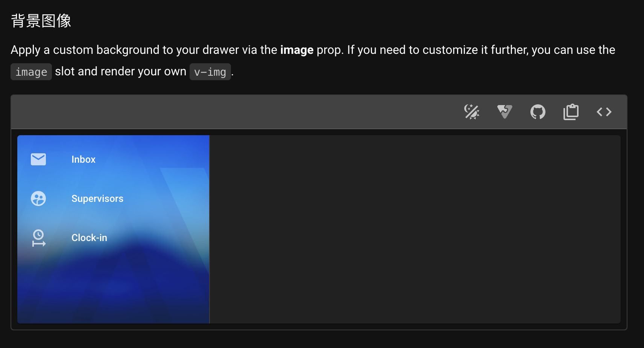The image size is (644, 348).
Task: Select the Clock-in label in drawer
Action: point(89,238)
